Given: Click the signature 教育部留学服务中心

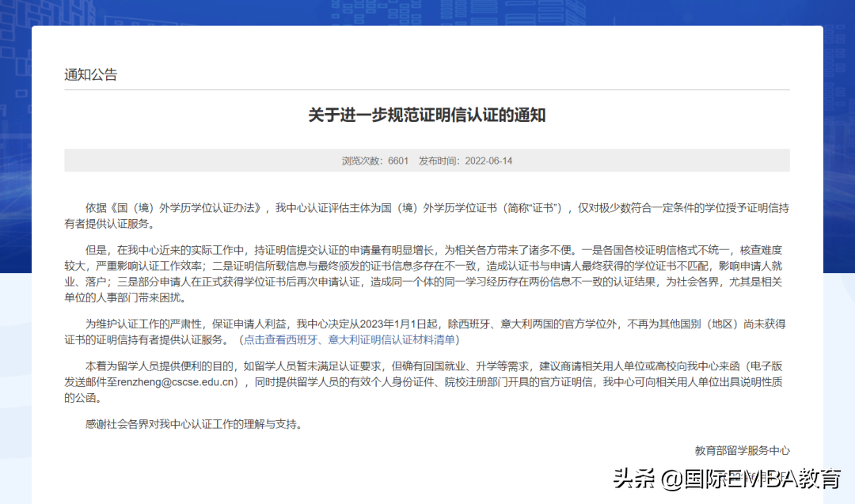Looking at the screenshot, I should pyautogui.click(x=742, y=451).
